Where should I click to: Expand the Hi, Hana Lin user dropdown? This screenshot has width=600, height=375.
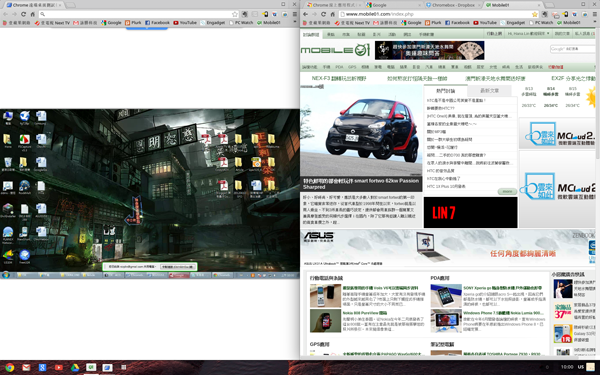[528, 34]
